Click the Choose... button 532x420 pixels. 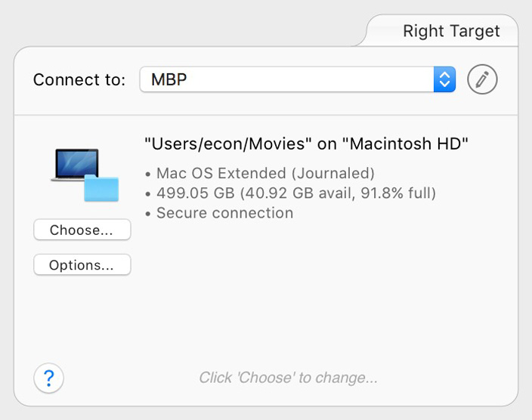tap(82, 230)
